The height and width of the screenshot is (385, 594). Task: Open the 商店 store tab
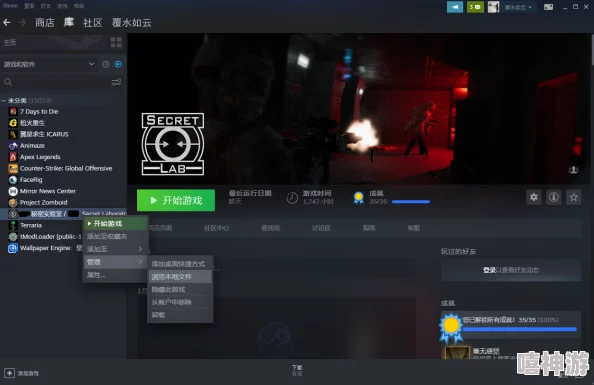[45, 23]
